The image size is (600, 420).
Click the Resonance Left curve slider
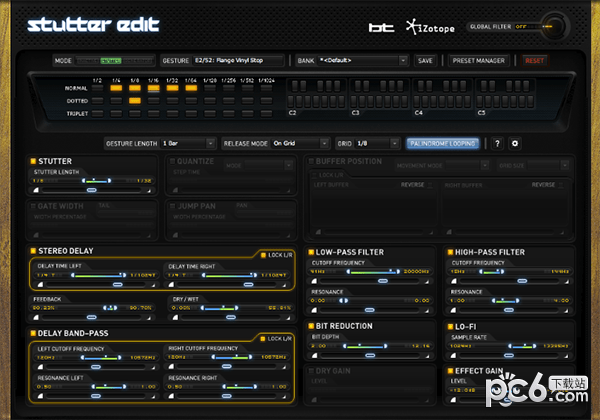(x=96, y=396)
